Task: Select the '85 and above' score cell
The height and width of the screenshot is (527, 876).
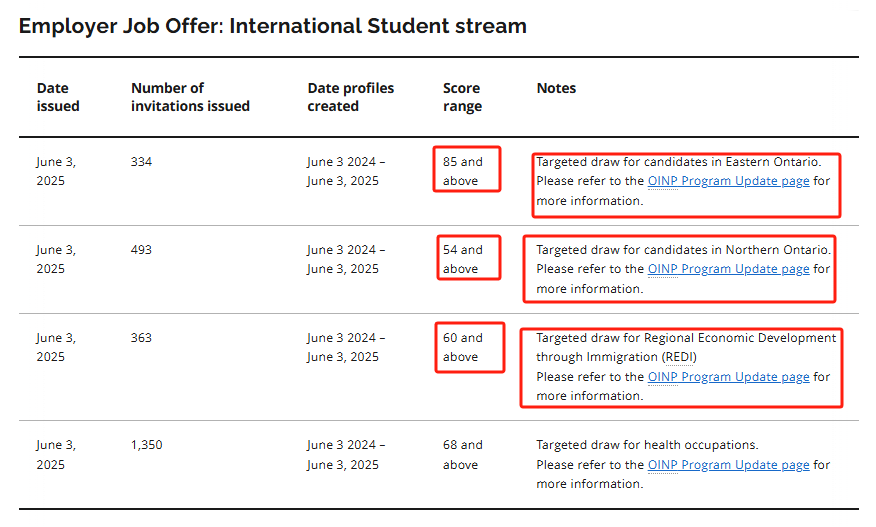Action: pyautogui.click(x=463, y=171)
